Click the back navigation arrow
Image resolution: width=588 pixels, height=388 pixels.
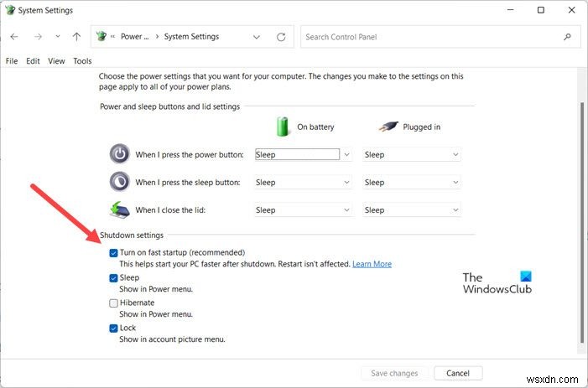(x=14, y=37)
